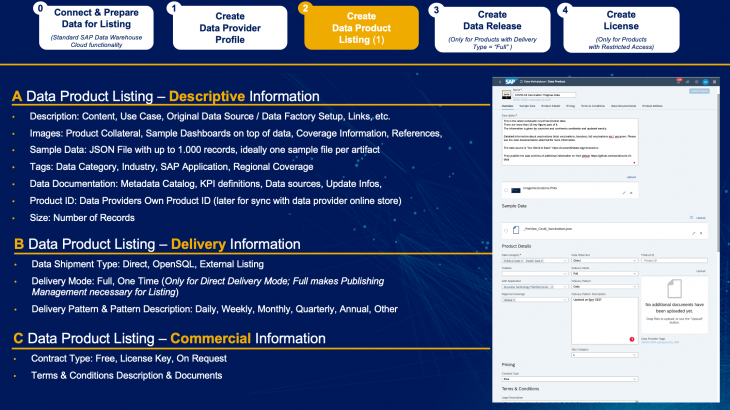Select the json sample file radio button

[506, 230]
